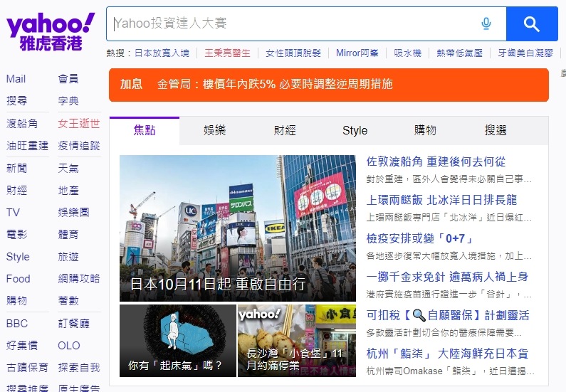Open summary text 杭州壽司Omakase「鮨柒」

(x=450, y=371)
